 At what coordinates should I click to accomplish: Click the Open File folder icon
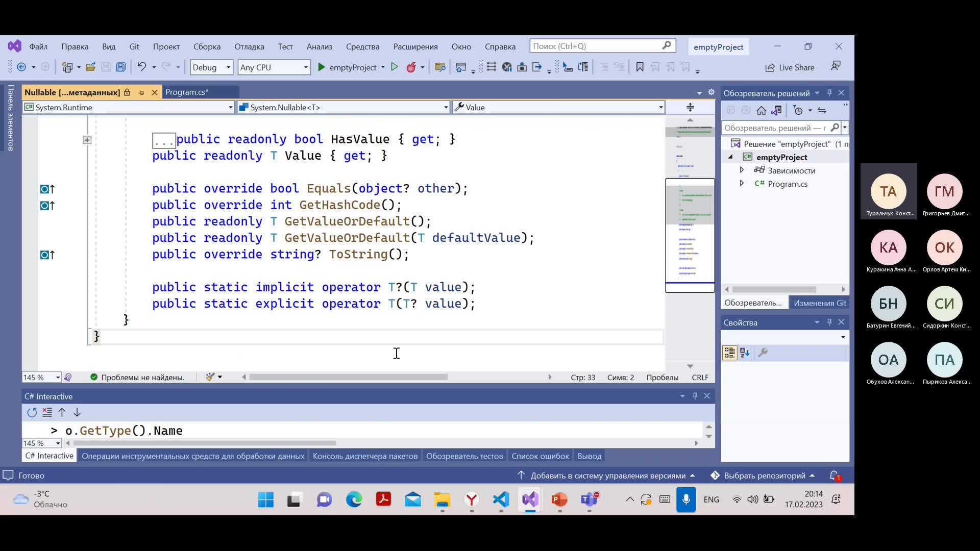[91, 67]
